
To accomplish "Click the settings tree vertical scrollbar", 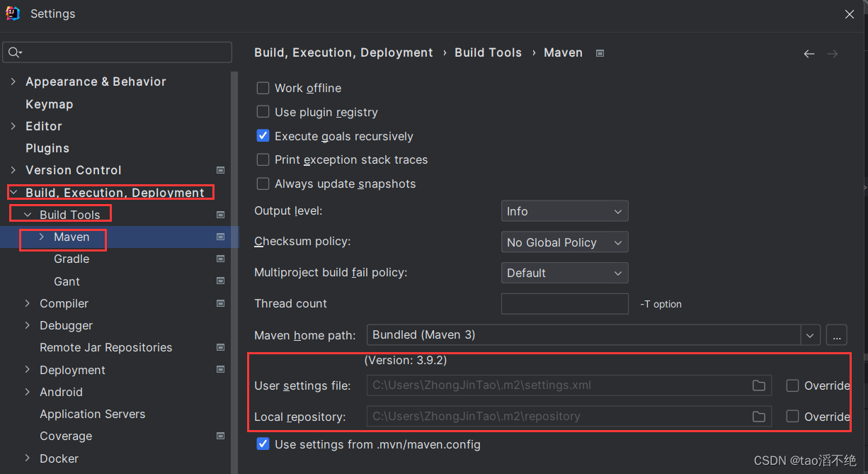I will click(234, 273).
